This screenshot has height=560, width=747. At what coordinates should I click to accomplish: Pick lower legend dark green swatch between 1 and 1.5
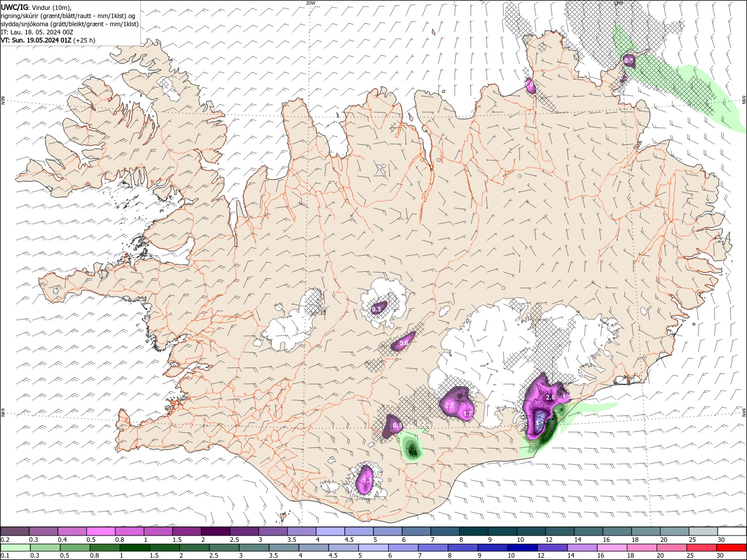click(x=134, y=548)
